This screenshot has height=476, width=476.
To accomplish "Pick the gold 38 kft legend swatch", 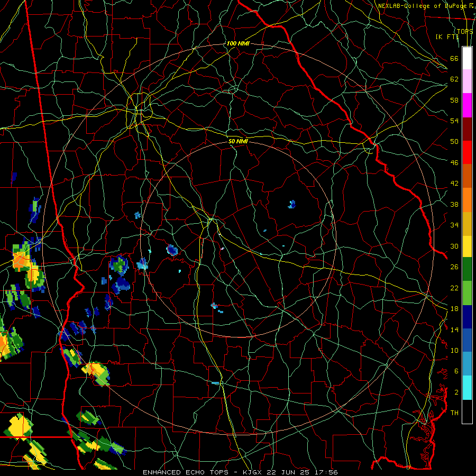I will [x=467, y=224].
